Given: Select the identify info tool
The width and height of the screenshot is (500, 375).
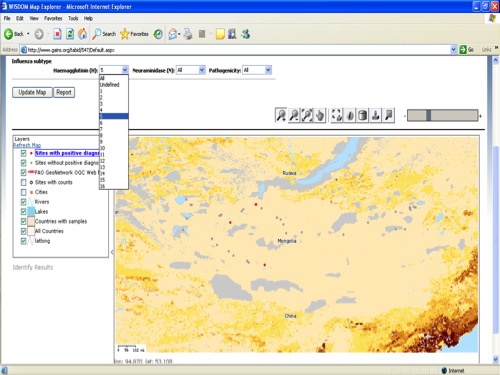Looking at the screenshot, I should [350, 116].
